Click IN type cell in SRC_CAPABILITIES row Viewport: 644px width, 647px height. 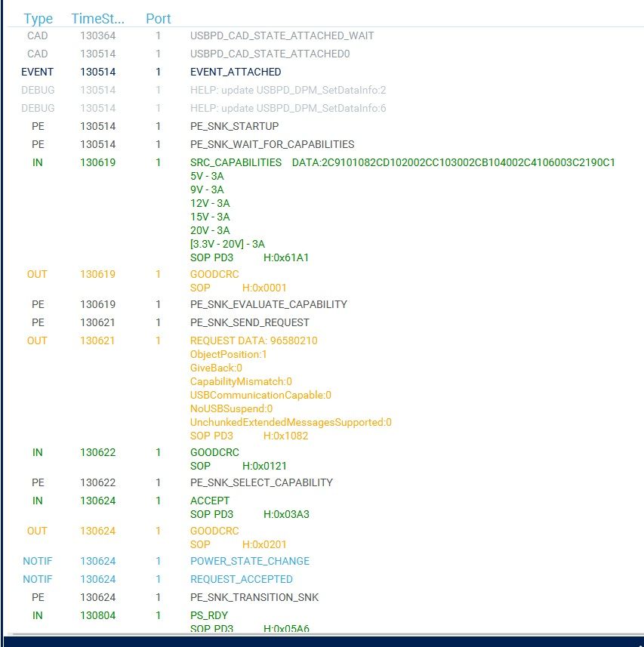point(38,162)
